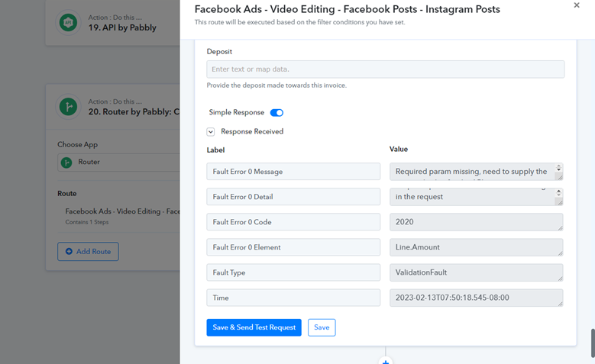Open the Choose App Router dropdown

click(119, 163)
